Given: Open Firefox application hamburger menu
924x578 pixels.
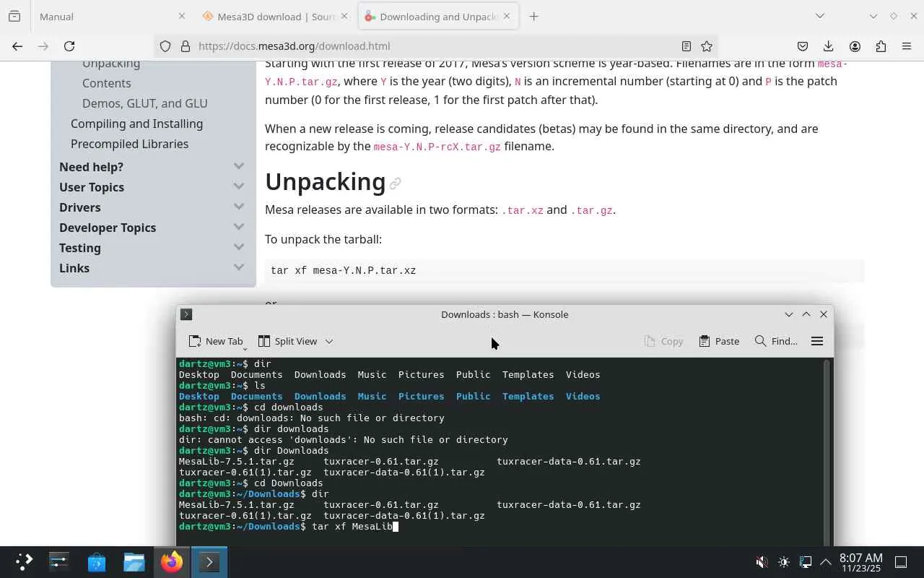Looking at the screenshot, I should click(x=907, y=46).
